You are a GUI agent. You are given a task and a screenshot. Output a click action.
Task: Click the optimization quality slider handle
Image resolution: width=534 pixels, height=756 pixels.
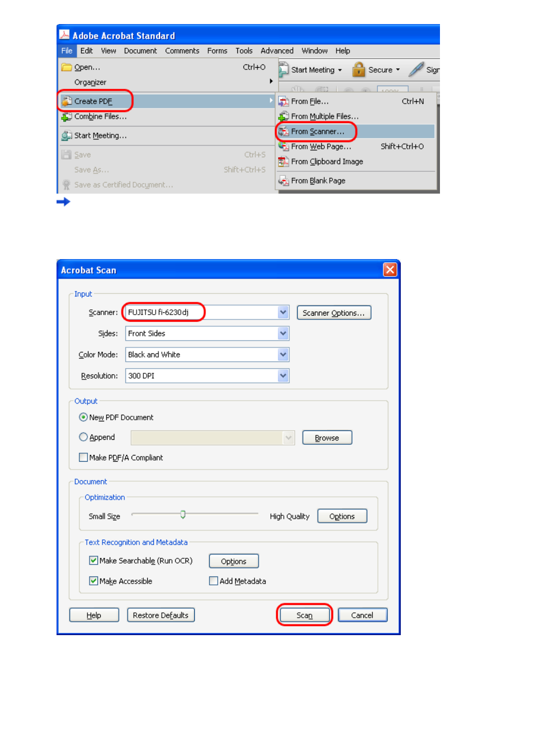click(183, 515)
